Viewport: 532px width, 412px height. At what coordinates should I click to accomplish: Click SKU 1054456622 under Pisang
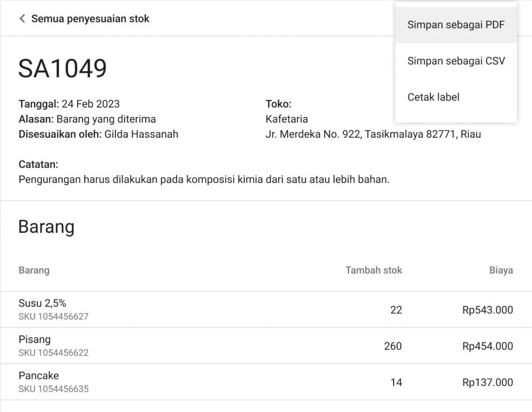pyautogui.click(x=53, y=353)
